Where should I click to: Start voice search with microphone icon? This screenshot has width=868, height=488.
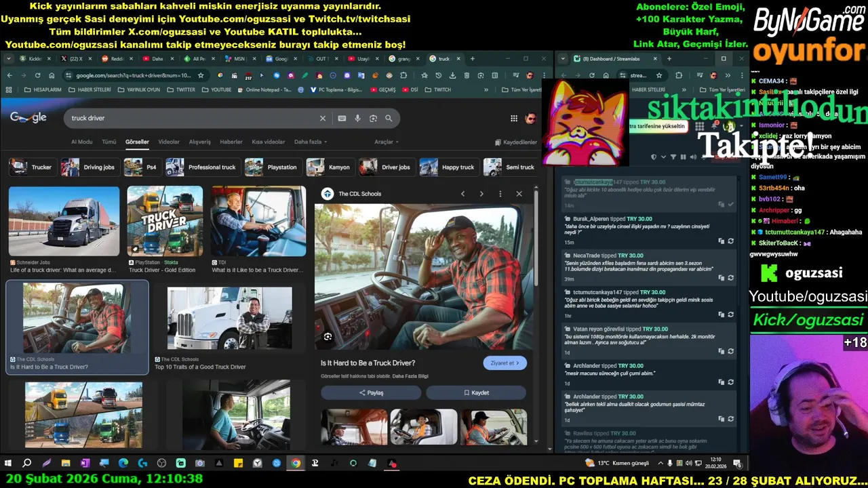pyautogui.click(x=357, y=118)
